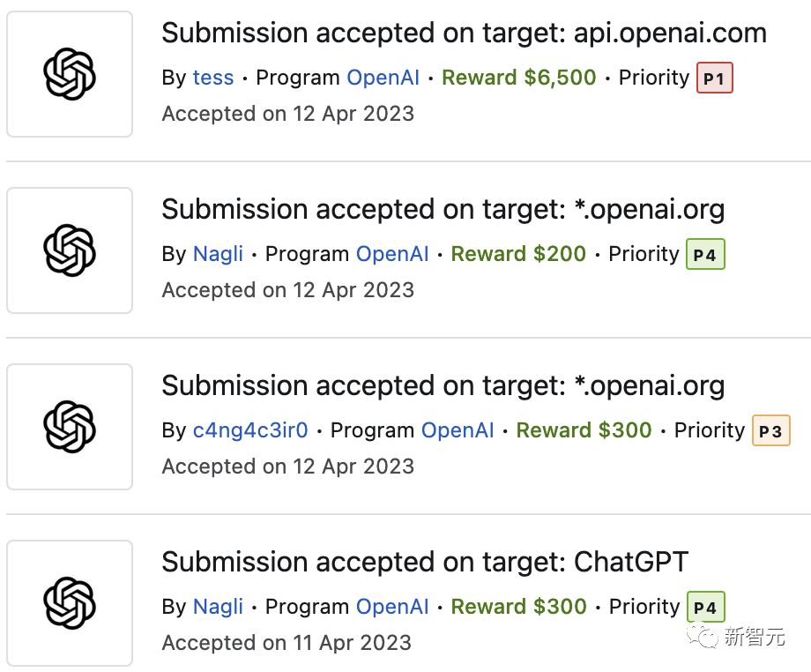Click OpenAI logo beside the ChatGPT submission
Viewport: 811px width, 672px height.
pos(70,603)
